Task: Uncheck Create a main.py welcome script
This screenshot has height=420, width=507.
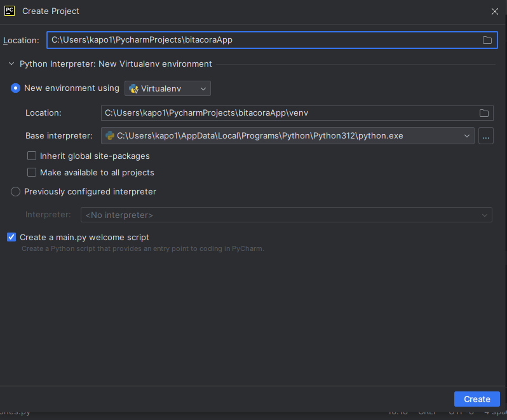Action: coord(11,237)
